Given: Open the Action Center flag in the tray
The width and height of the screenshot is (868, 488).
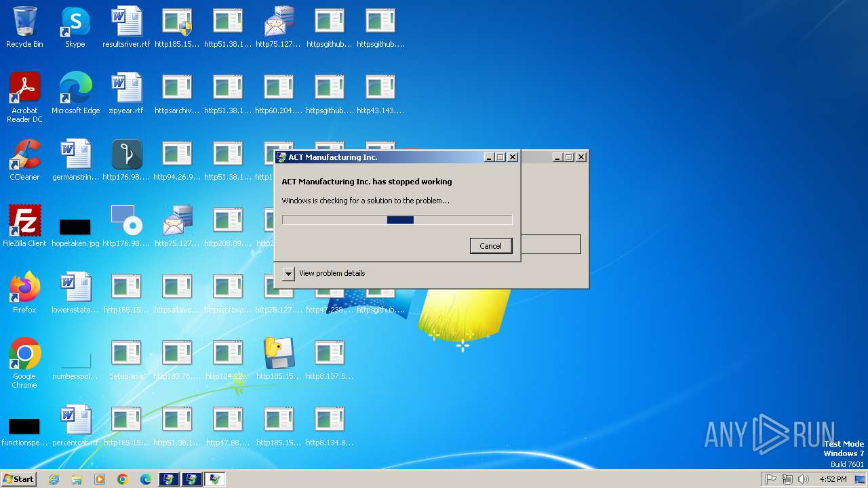Looking at the screenshot, I should (x=771, y=479).
